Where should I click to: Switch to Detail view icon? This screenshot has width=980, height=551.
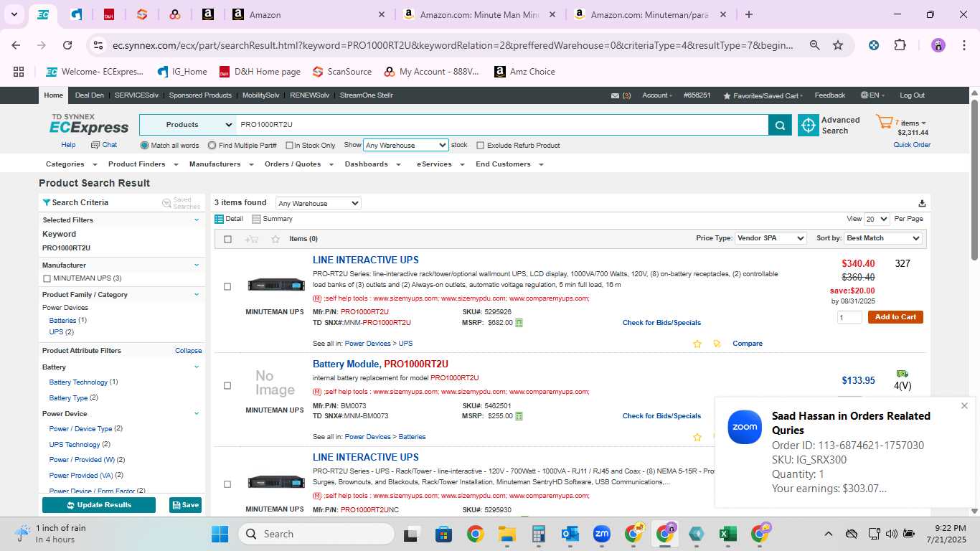click(220, 219)
